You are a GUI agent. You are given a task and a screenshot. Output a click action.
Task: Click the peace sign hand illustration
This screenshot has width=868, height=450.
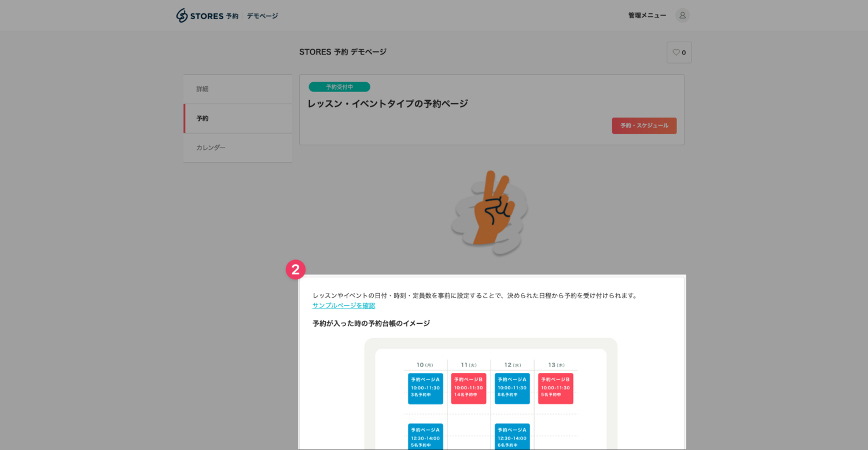click(490, 213)
